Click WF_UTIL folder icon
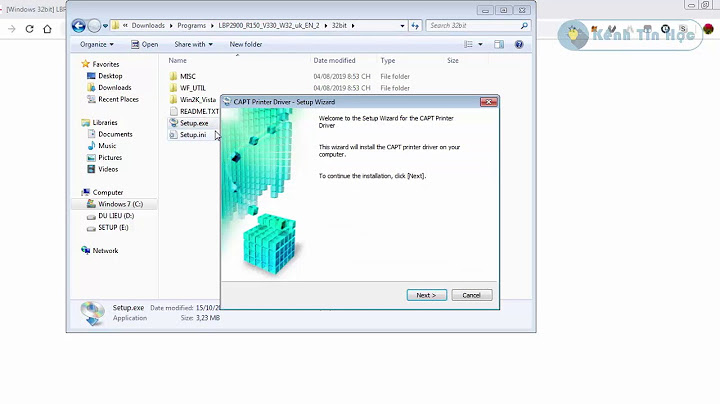This screenshot has width=720, height=404. tap(173, 88)
